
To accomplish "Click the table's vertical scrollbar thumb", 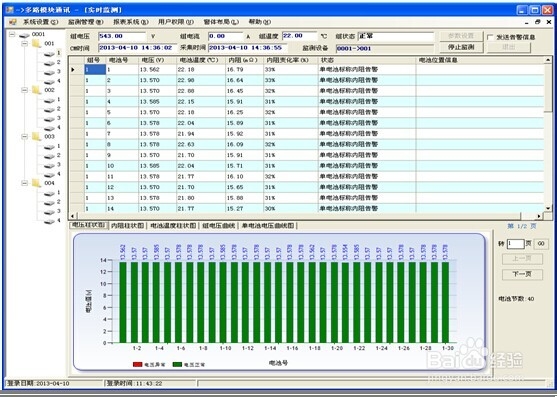I will pyautogui.click(x=548, y=88).
